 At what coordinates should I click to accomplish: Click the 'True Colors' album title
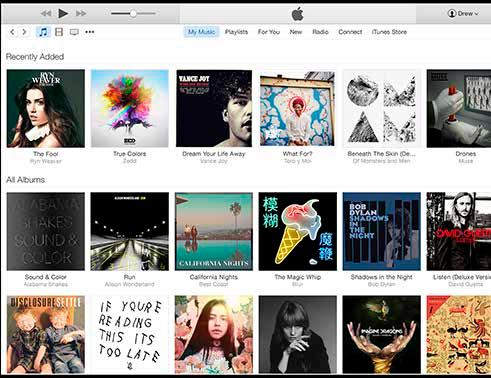pyautogui.click(x=130, y=154)
